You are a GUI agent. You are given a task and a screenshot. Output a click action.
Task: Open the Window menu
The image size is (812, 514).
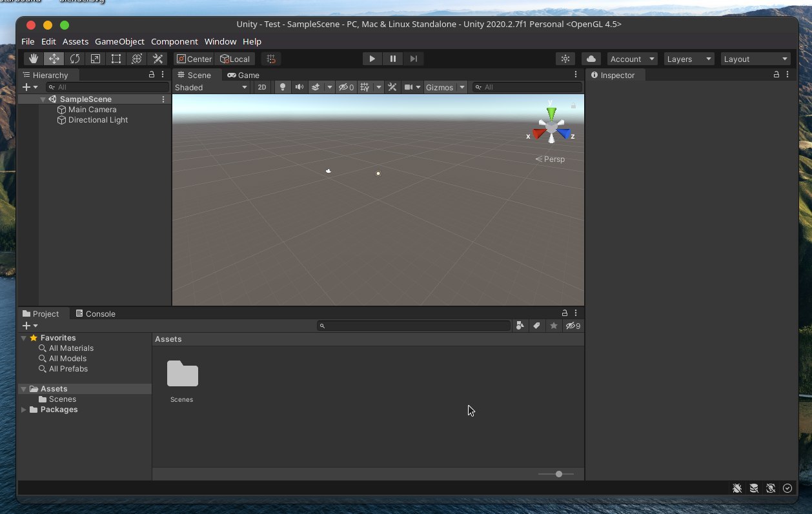[x=220, y=41]
